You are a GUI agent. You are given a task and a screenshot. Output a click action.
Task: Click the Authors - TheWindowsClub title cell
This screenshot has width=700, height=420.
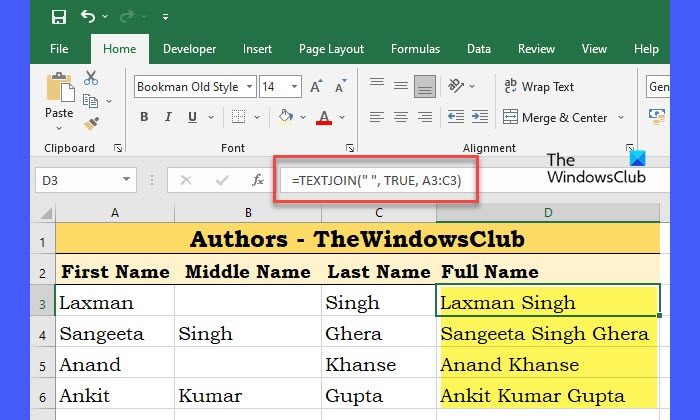(x=357, y=239)
